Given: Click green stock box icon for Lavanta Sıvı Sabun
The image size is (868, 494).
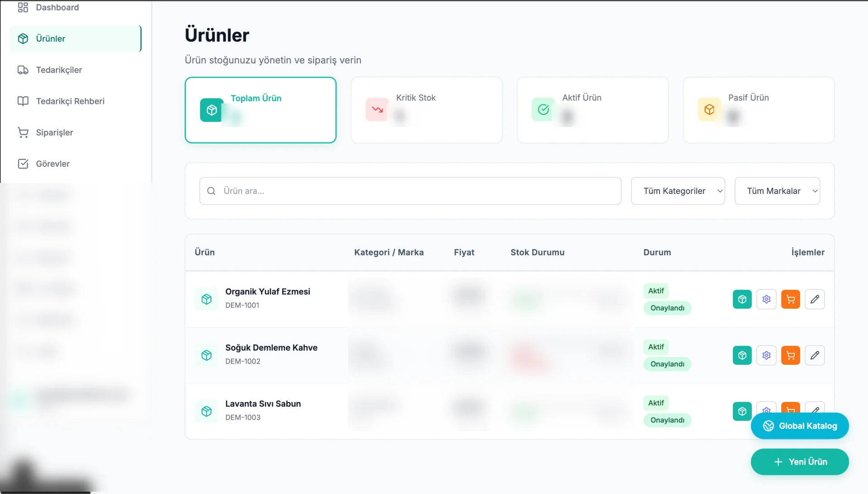Looking at the screenshot, I should (742, 411).
